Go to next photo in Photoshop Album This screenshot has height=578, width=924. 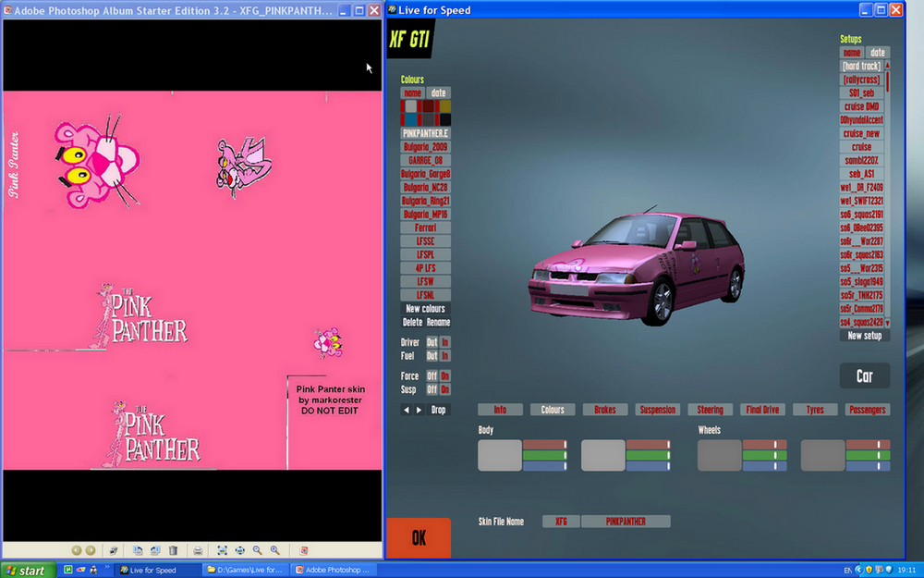(91, 550)
